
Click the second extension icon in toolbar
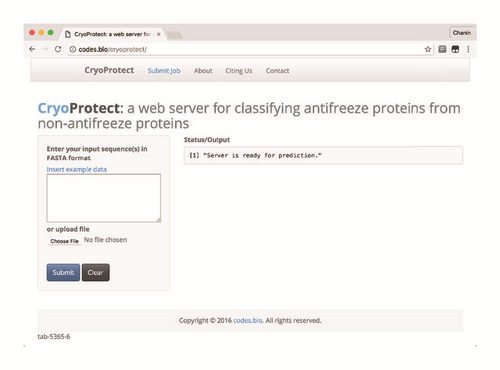coord(455,49)
